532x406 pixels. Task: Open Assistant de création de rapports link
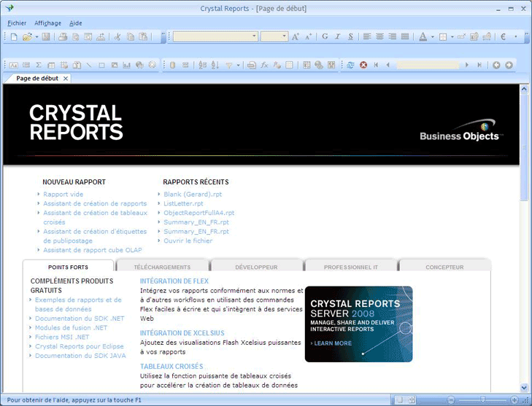pyautogui.click(x=95, y=203)
